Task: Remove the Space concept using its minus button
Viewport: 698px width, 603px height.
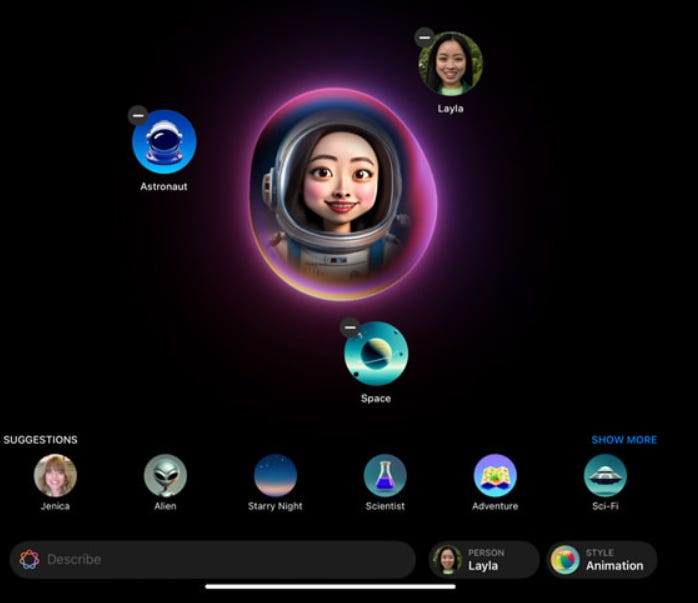Action: coord(350,328)
